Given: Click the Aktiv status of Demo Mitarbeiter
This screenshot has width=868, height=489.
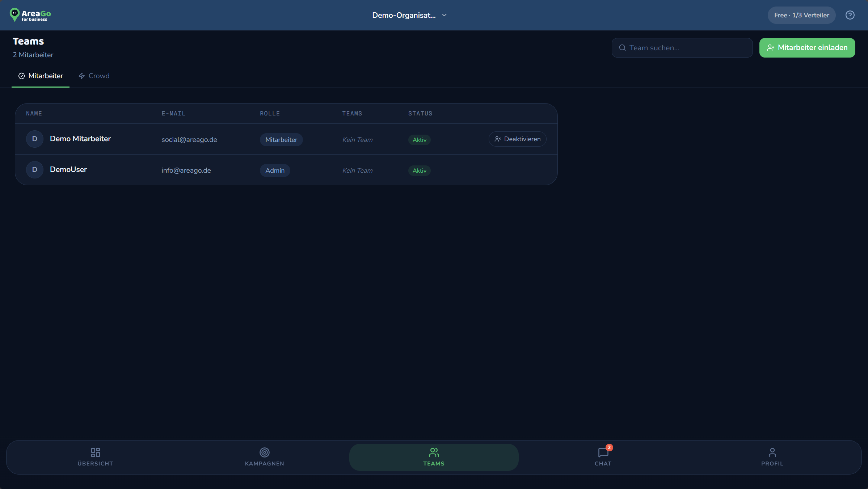Looking at the screenshot, I should point(419,140).
